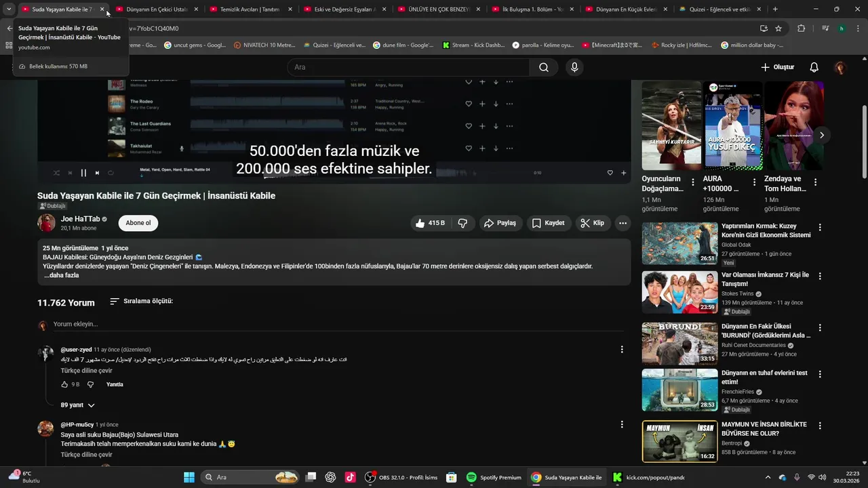The height and width of the screenshot is (488, 868).
Task: Share the video via Paylaş
Action: point(500,223)
